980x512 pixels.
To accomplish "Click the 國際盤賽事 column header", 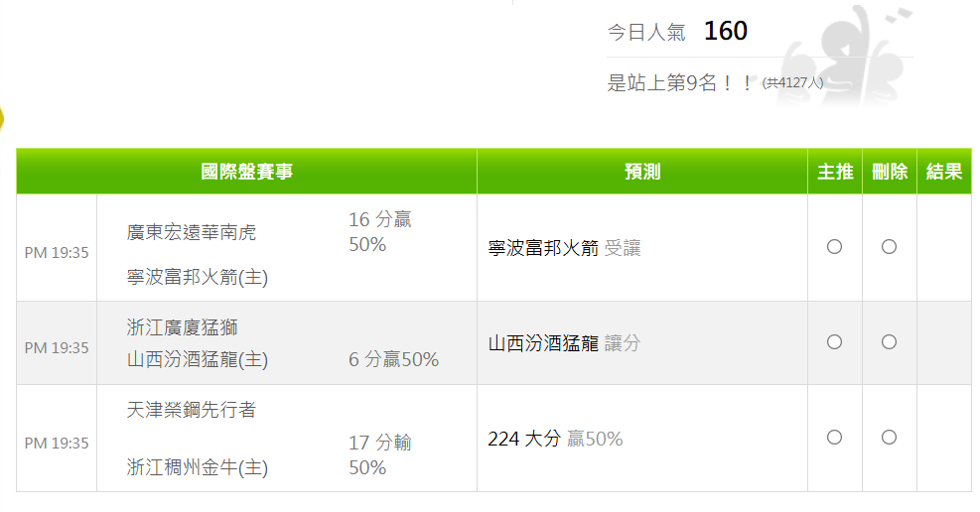I will [246, 172].
